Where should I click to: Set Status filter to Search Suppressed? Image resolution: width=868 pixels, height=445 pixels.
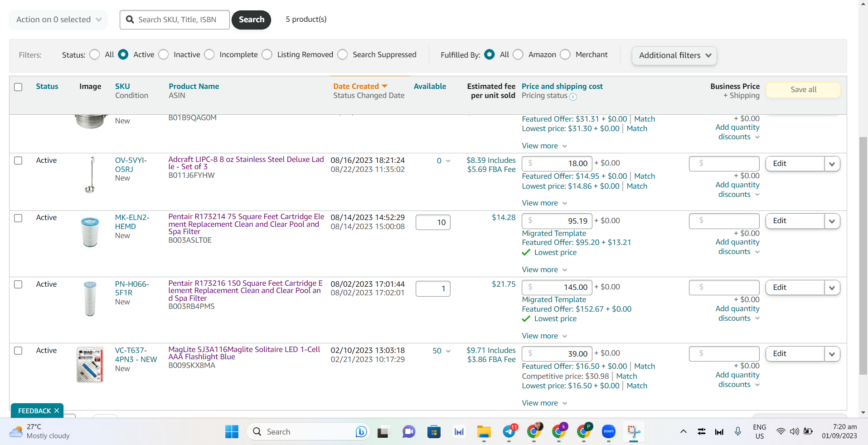[343, 54]
